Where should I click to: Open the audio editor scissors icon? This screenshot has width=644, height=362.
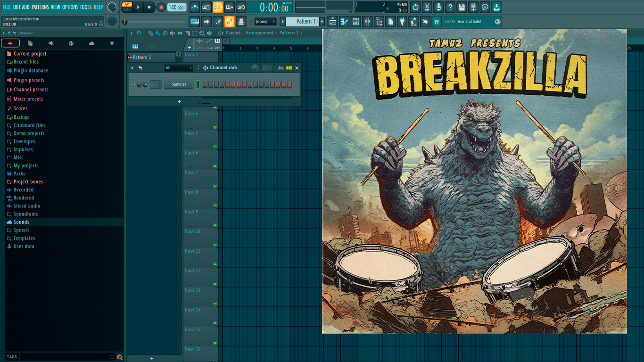point(427,7)
